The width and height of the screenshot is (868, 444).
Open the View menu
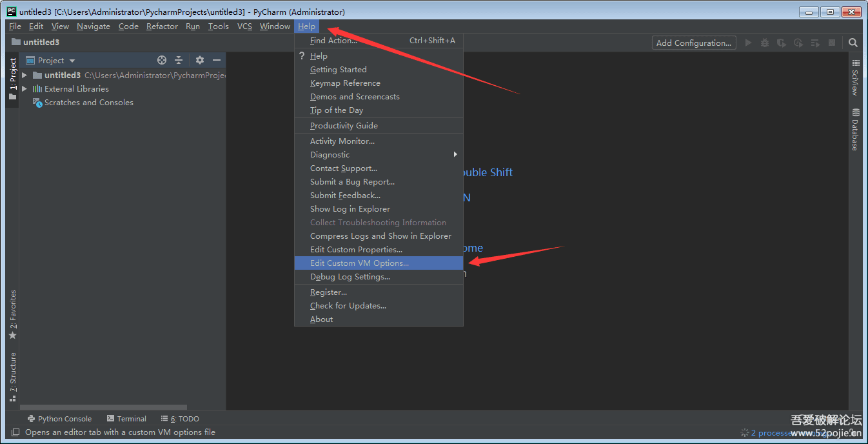point(60,26)
